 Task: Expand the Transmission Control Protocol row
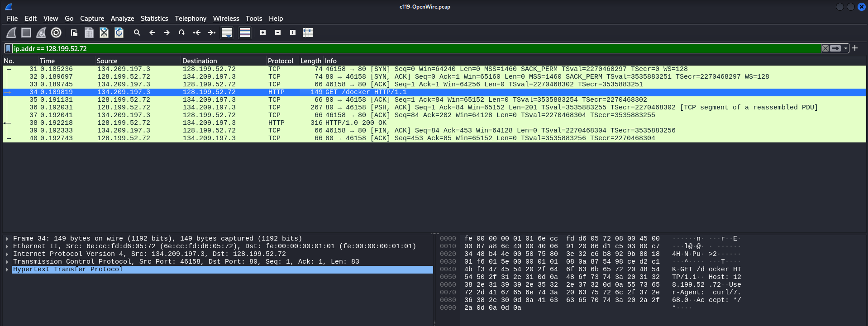point(7,262)
